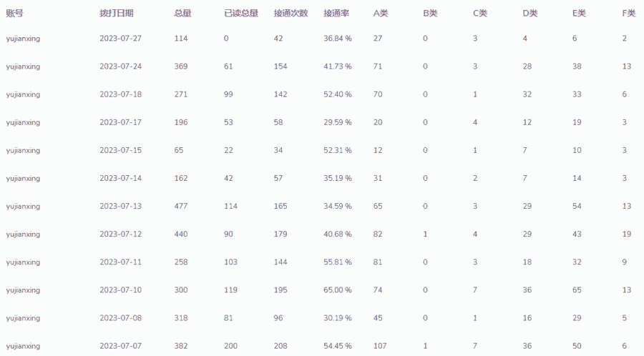The height and width of the screenshot is (356, 644).
Task: Click the B类 column header
Action: pos(431,13)
